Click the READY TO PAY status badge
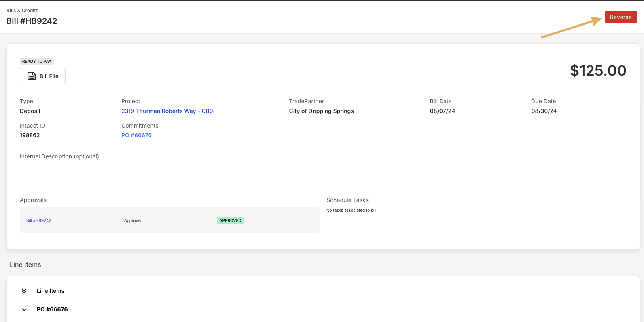Image resolution: width=644 pixels, height=322 pixels. tap(37, 61)
